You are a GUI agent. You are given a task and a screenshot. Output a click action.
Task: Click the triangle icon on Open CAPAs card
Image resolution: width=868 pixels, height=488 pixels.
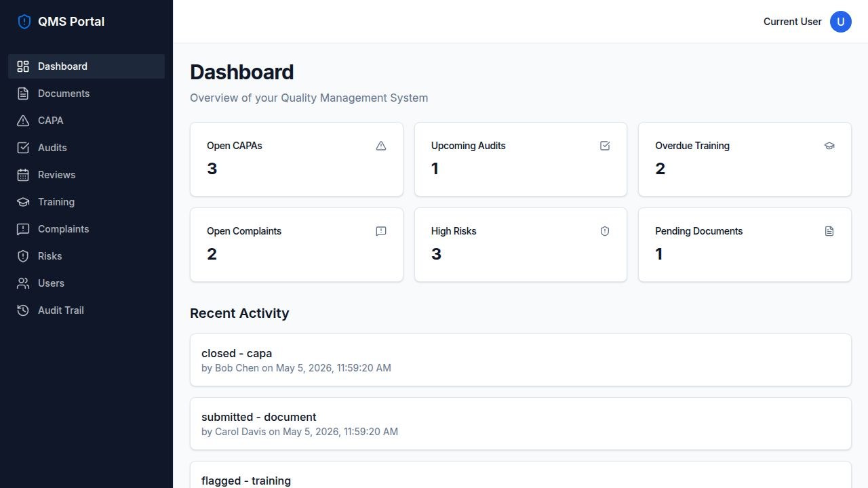coord(381,146)
